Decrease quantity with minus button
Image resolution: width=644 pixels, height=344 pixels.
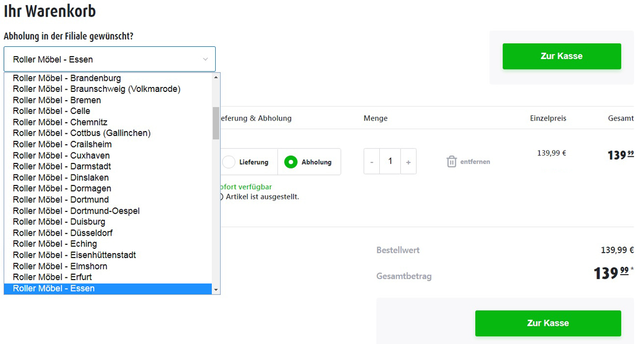click(372, 161)
